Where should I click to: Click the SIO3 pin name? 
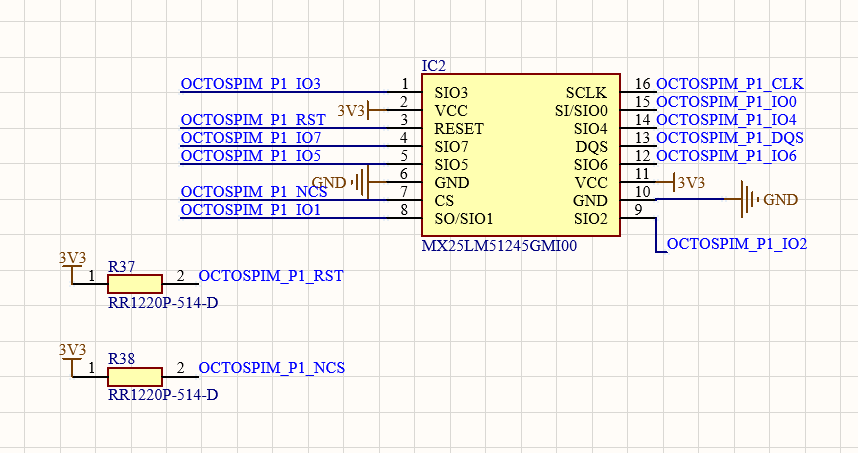click(451, 93)
